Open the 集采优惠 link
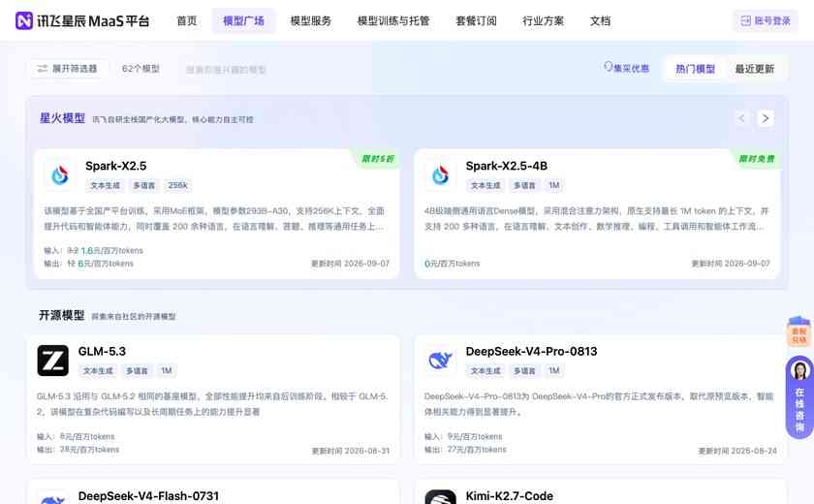Screen dimensions: 814x504 [x=627, y=68]
